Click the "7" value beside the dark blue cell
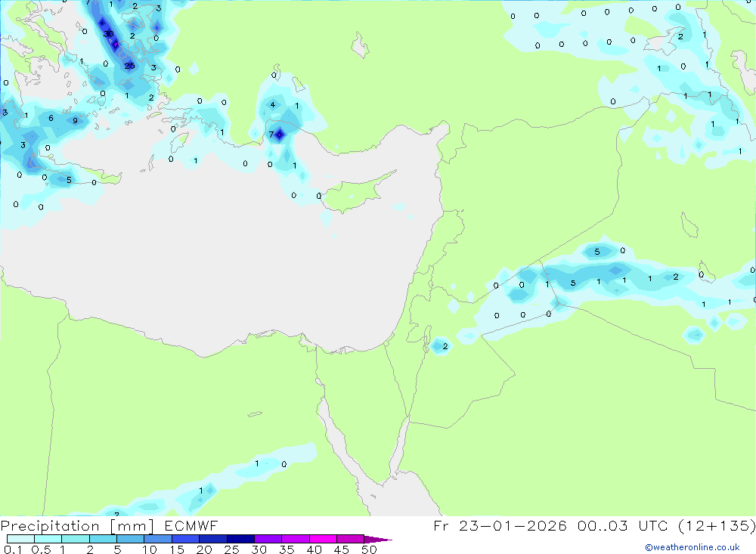This screenshot has width=756, height=554. coord(271,135)
